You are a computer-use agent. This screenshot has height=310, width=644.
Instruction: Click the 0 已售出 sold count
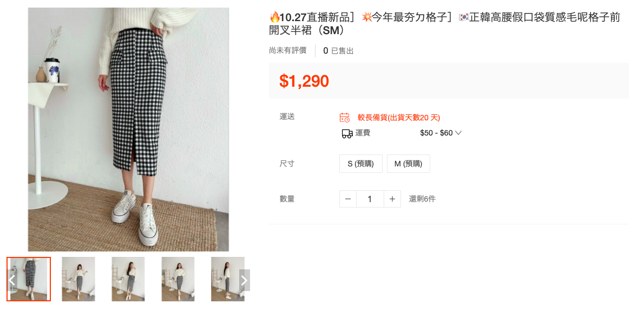coord(338,51)
